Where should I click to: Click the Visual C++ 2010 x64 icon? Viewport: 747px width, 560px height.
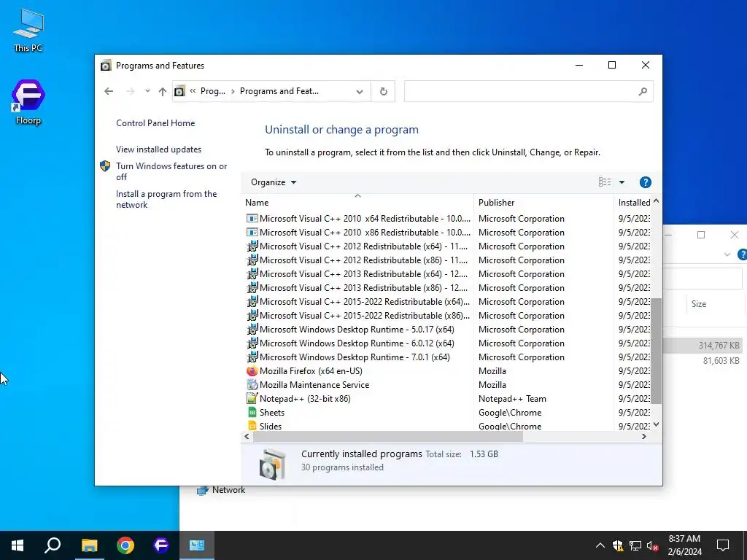tap(252, 219)
